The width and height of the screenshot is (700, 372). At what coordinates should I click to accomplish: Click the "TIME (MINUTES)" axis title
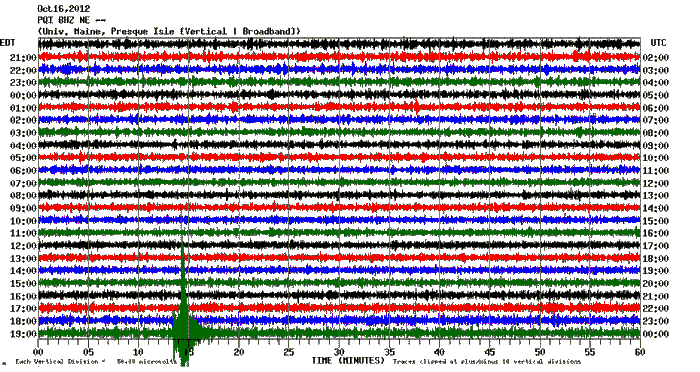click(348, 360)
